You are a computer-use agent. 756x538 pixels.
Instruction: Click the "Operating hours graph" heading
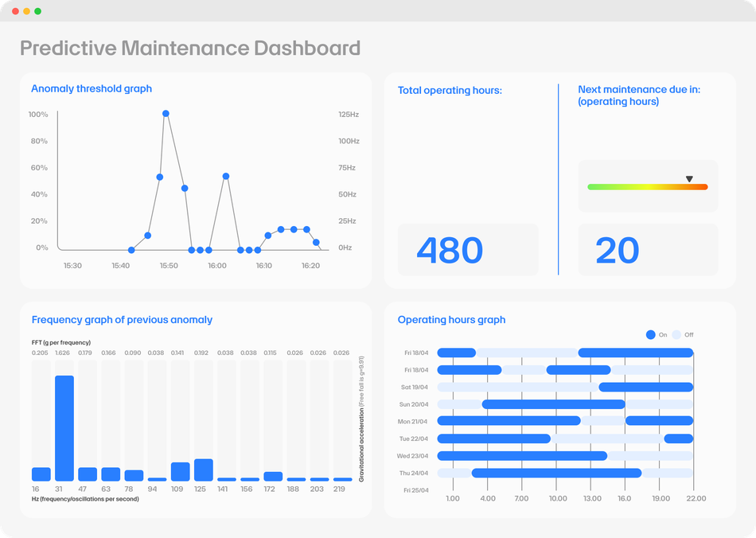451,320
